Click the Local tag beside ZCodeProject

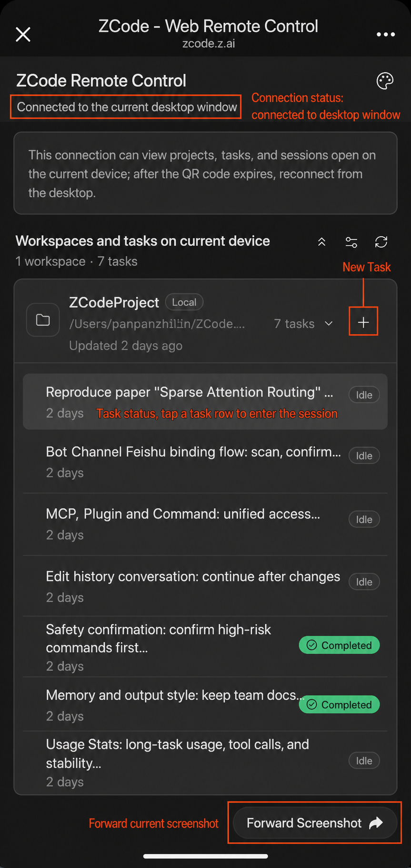(x=184, y=302)
